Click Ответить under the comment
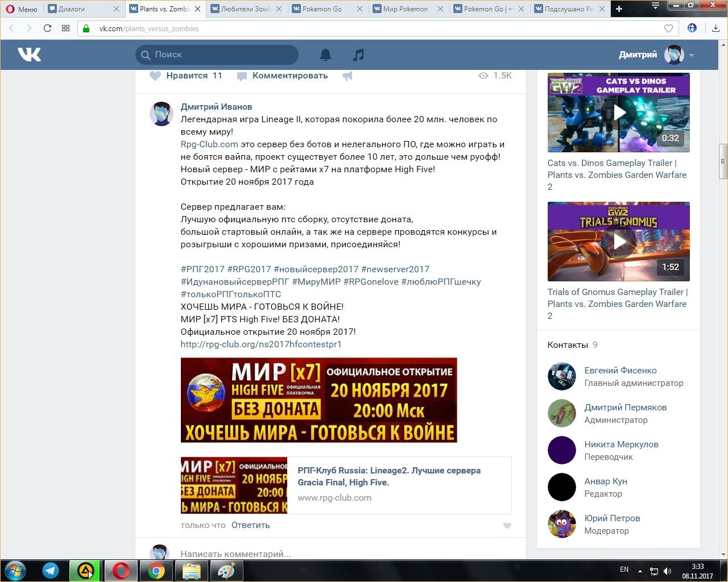Viewport: 728px width, 582px height. coord(250,525)
